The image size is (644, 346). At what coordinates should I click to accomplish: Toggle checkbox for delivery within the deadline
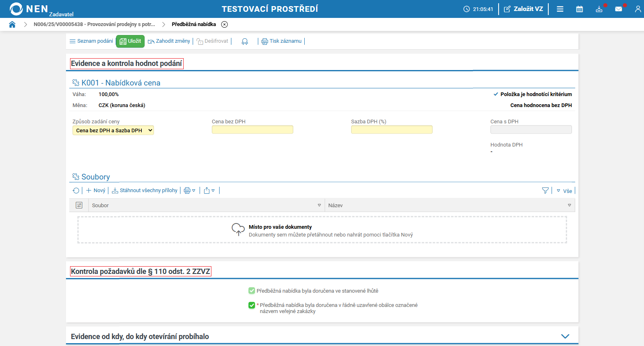tap(252, 291)
